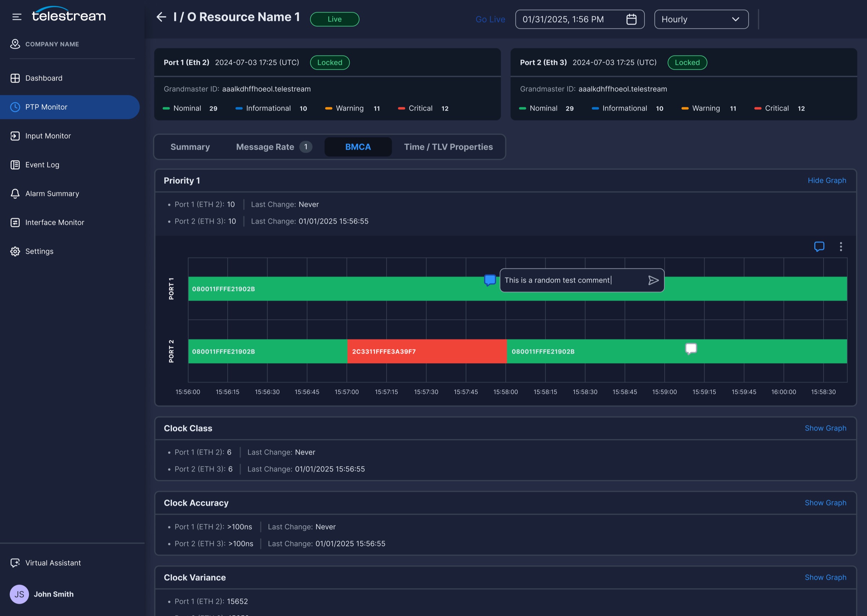Click the 16:00:00 time axis label

point(784,392)
